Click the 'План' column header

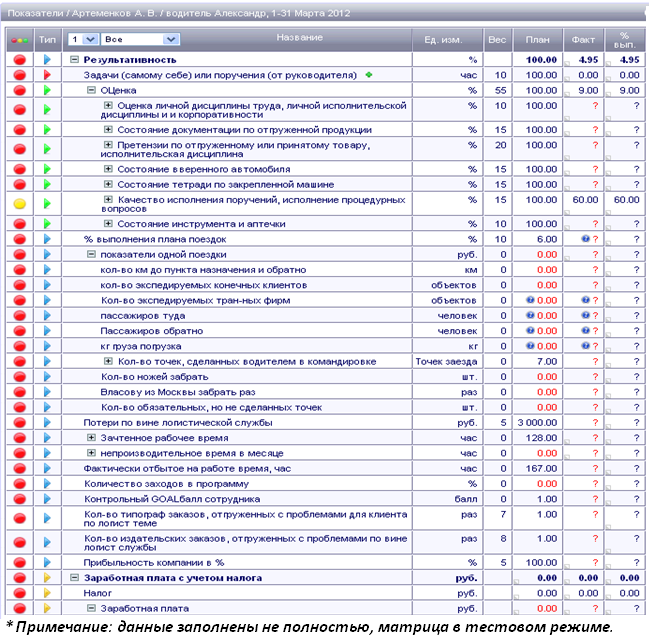click(x=537, y=40)
